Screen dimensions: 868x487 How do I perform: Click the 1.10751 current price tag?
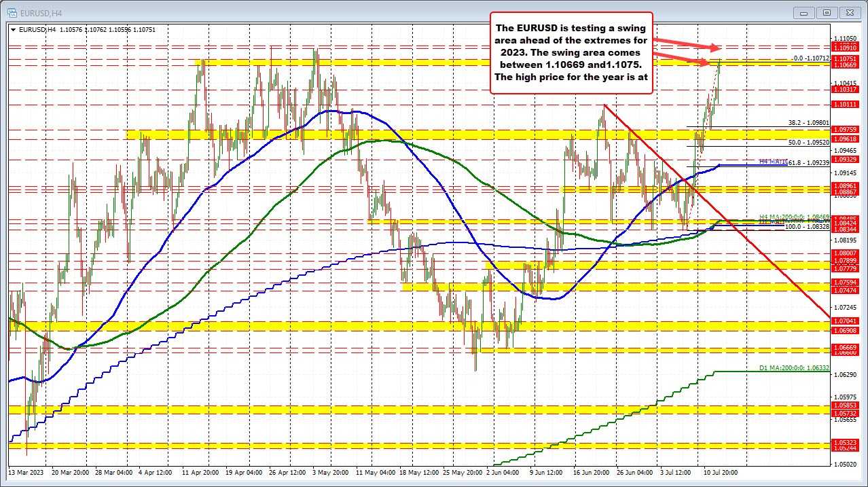tap(845, 60)
